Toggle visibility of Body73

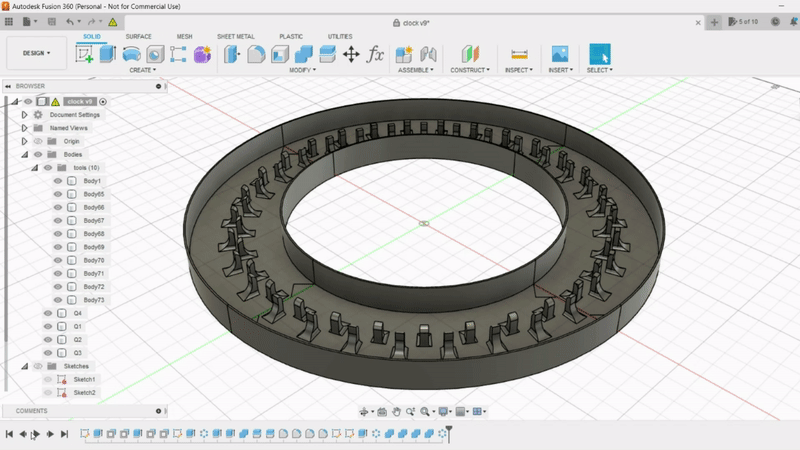58,300
